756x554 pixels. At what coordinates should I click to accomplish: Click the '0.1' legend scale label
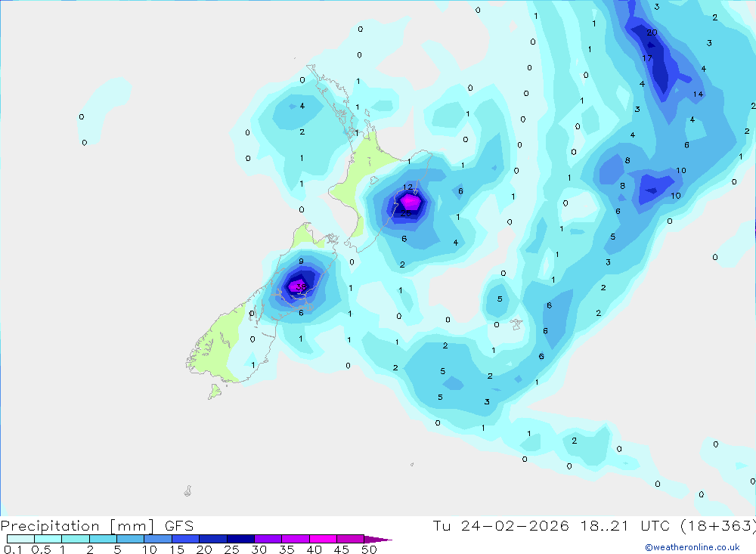pyautogui.click(x=13, y=549)
